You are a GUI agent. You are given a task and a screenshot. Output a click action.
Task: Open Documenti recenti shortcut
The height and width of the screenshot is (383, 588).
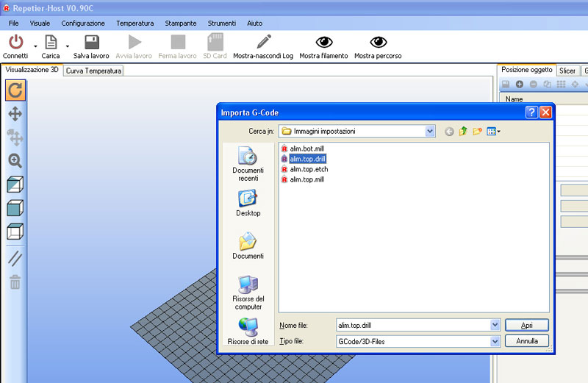248,165
